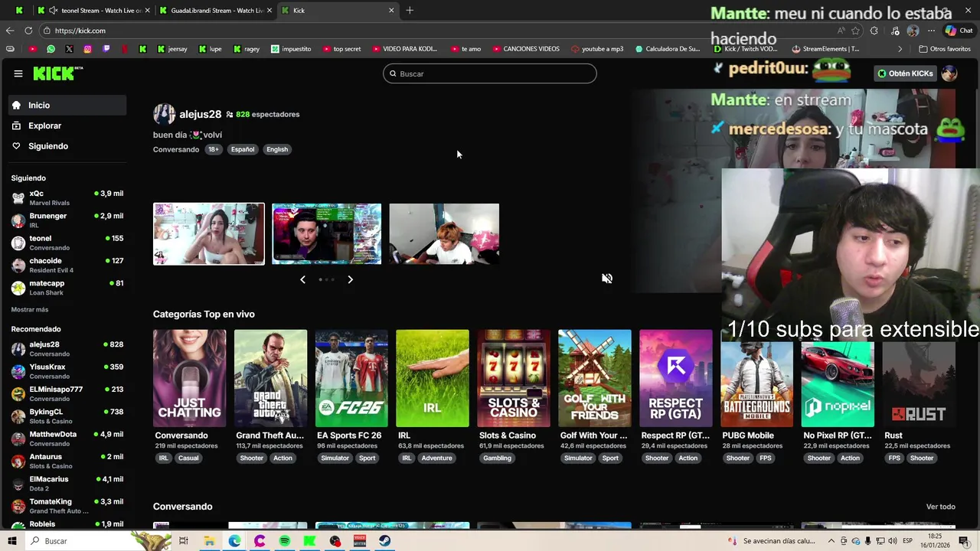The height and width of the screenshot is (551, 980).
Task: Click ELMinisapo777 avatar in recommended list
Action: tap(18, 394)
